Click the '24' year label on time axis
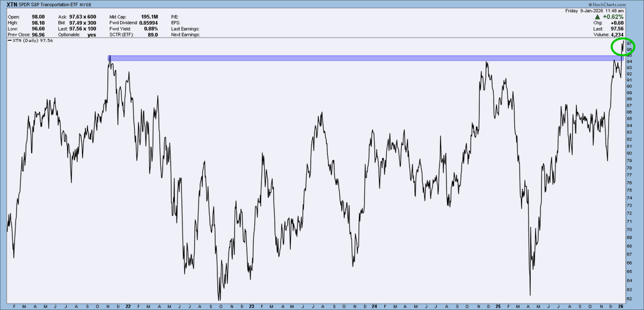644x310 pixels. click(x=374, y=307)
